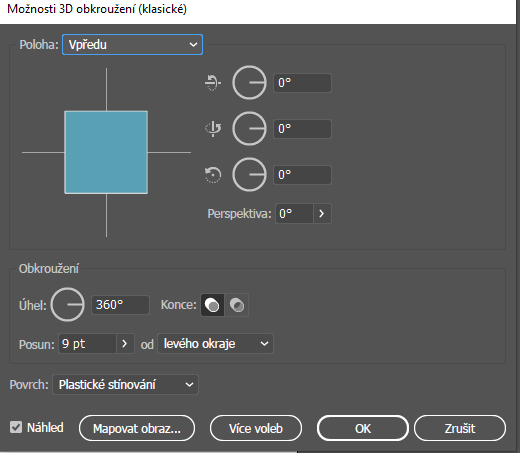The height and width of the screenshot is (453, 520).
Task: Confirm the dialog with OK
Action: [363, 428]
